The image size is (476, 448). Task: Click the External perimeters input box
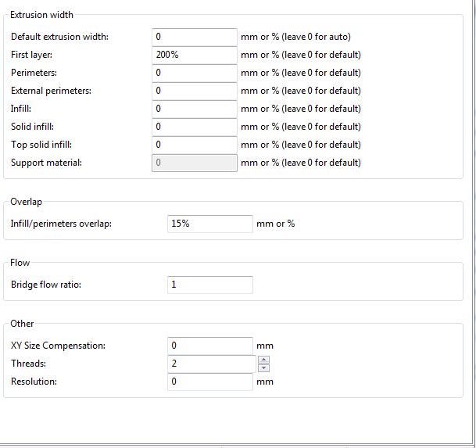[x=194, y=91]
